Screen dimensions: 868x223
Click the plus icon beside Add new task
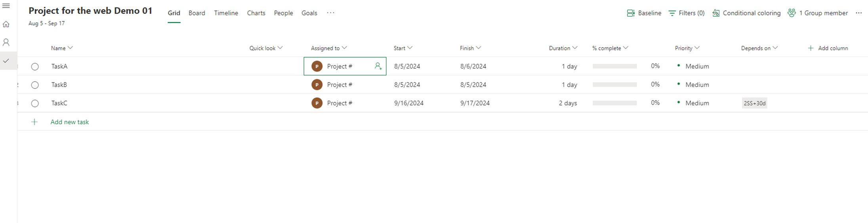tap(34, 122)
